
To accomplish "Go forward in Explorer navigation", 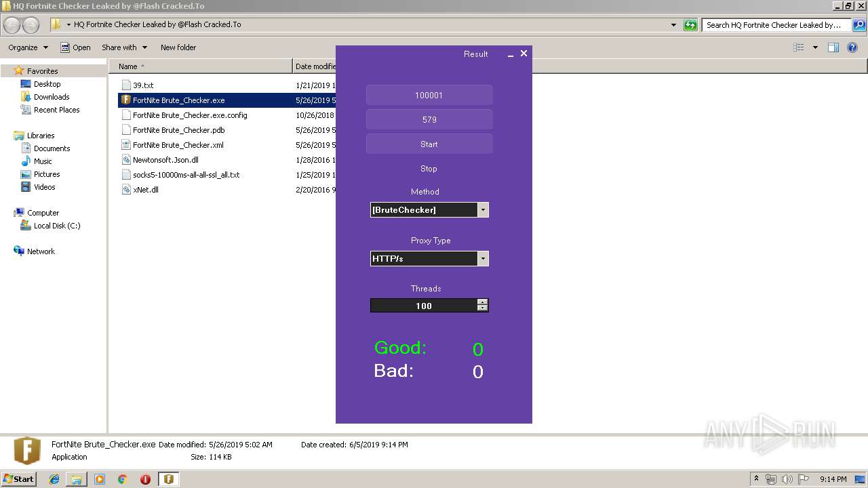I will [31, 25].
